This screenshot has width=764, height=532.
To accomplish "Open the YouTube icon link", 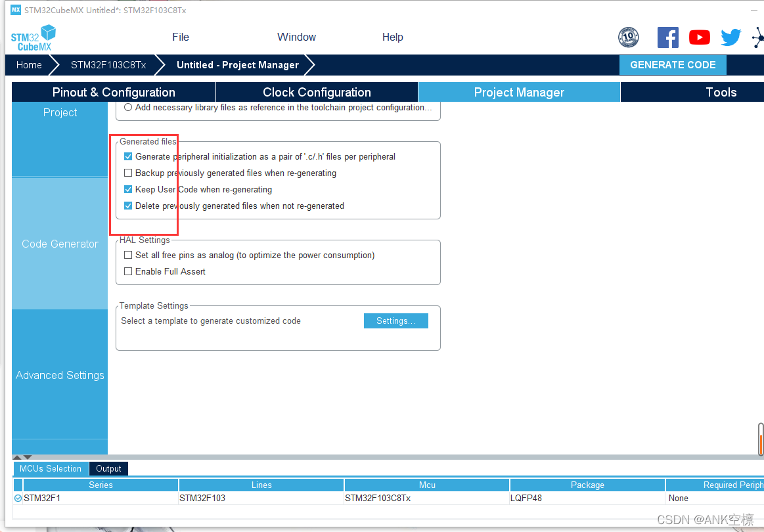I will [x=700, y=37].
